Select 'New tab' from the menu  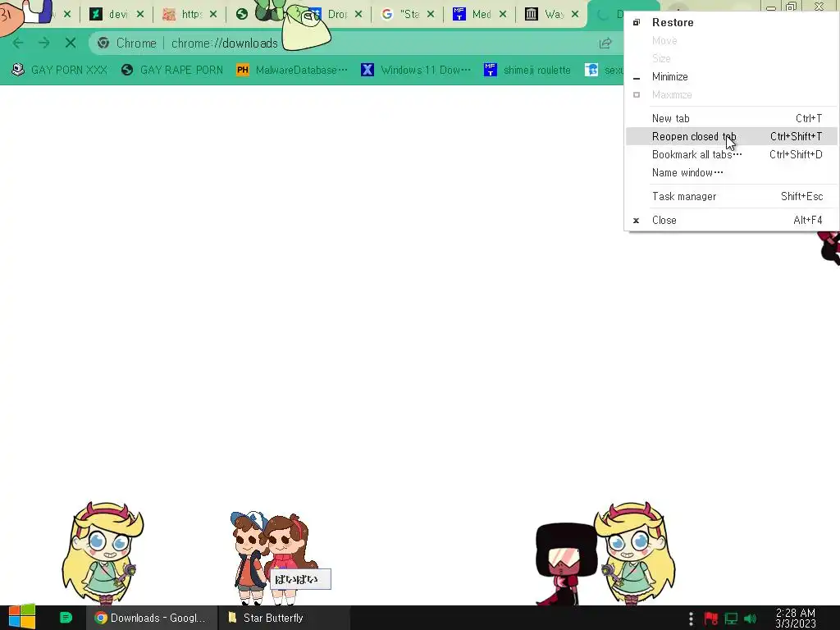(732, 118)
